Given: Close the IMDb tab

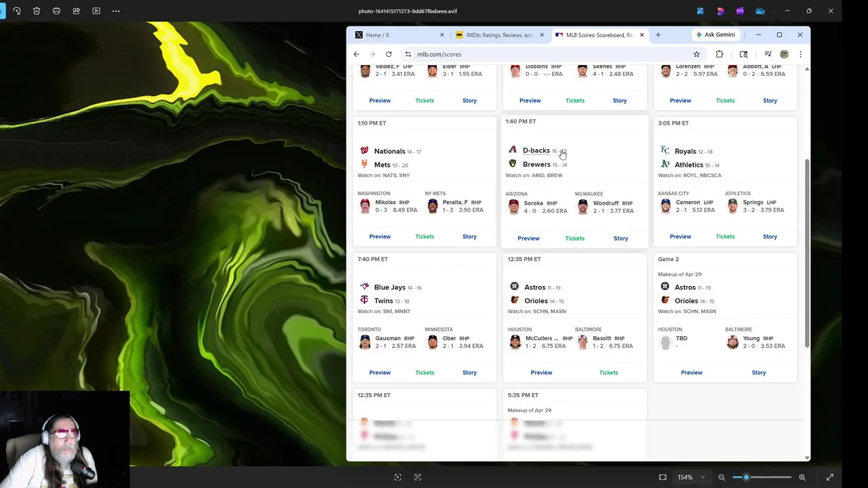Looking at the screenshot, I should coord(542,35).
